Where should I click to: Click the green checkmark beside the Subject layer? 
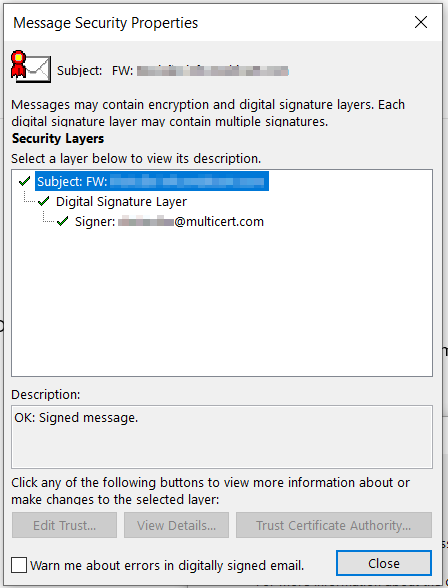pyautogui.click(x=24, y=182)
